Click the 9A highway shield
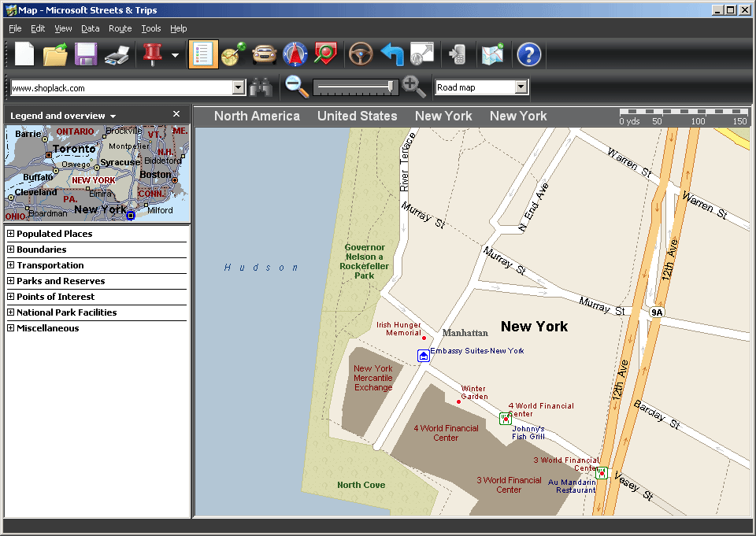Screen dimensions: 756x536 pos(657,312)
